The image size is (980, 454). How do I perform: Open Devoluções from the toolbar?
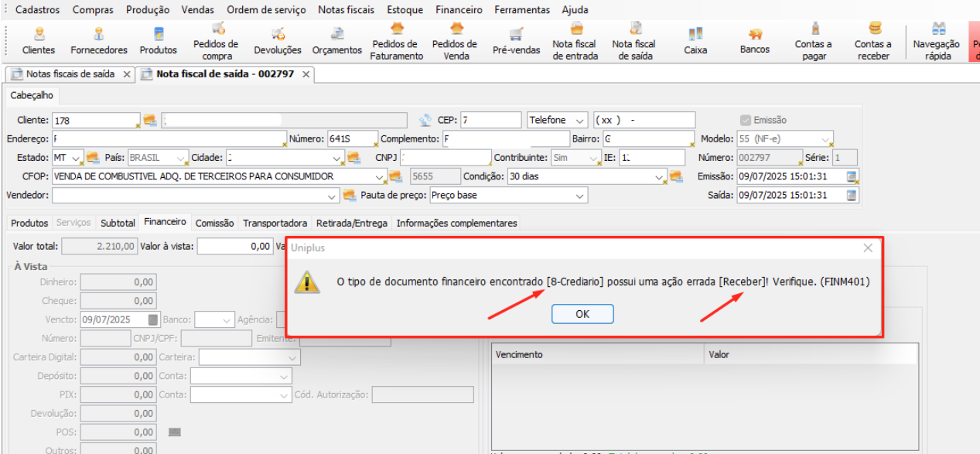(278, 41)
